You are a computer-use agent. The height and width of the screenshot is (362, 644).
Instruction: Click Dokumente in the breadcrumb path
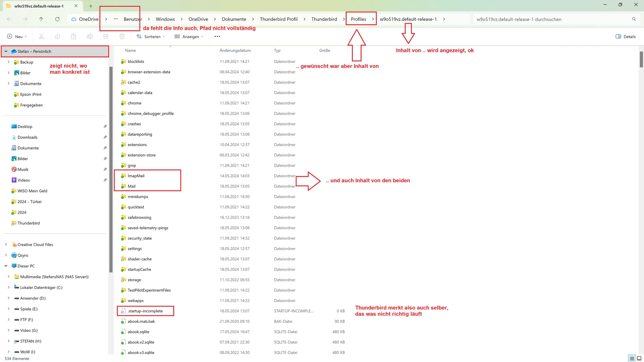coord(234,19)
